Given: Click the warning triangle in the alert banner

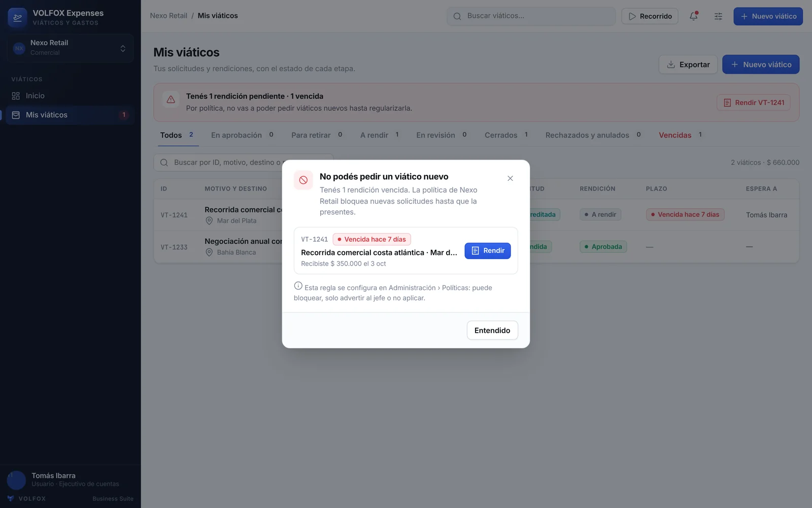Looking at the screenshot, I should 171,100.
